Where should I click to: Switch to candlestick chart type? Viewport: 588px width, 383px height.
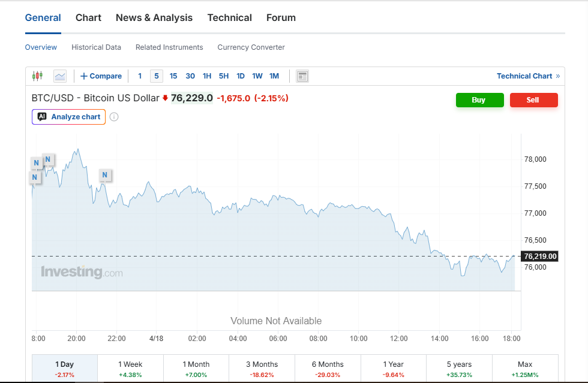click(x=38, y=76)
